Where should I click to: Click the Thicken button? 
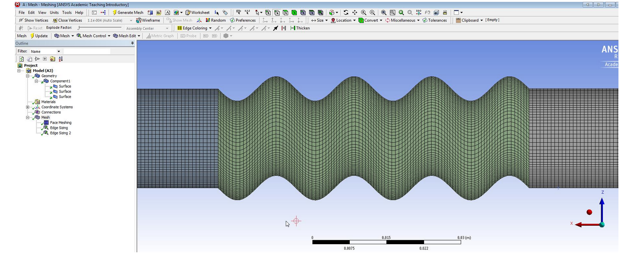[300, 28]
